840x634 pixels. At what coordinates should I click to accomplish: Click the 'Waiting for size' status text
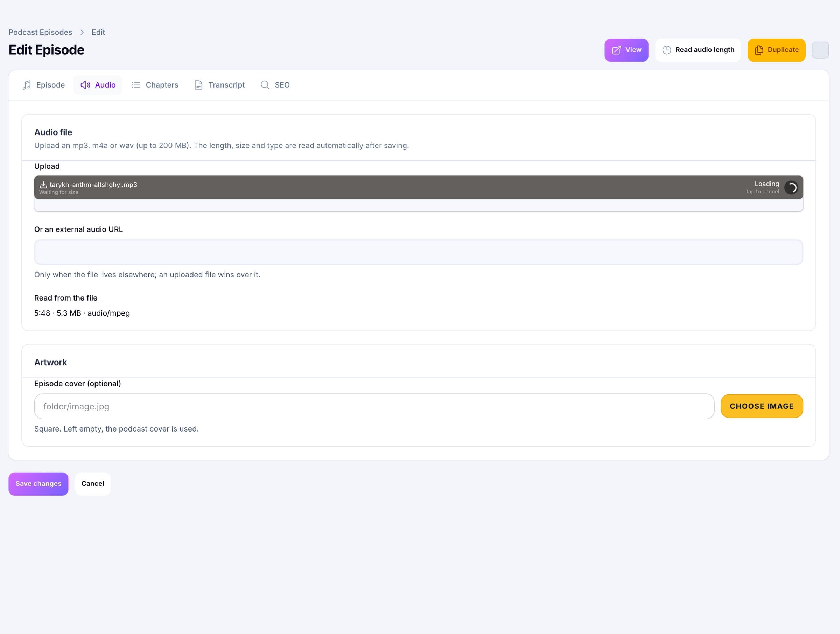click(58, 192)
